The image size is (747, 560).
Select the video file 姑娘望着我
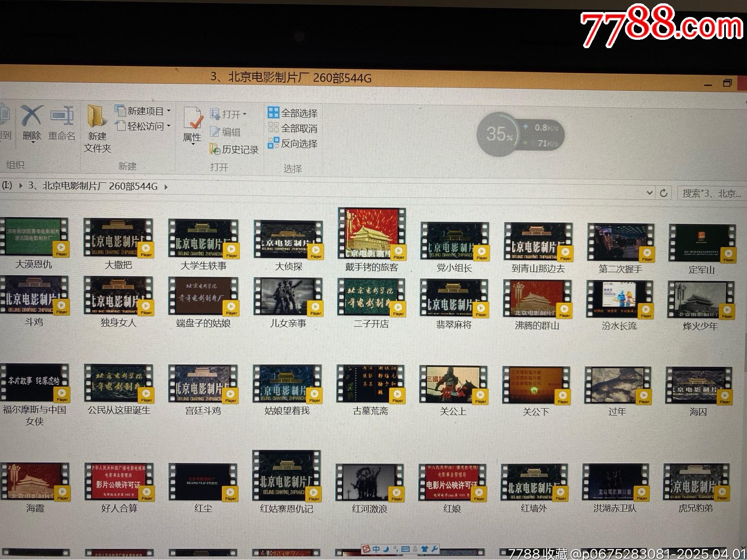[x=287, y=391]
